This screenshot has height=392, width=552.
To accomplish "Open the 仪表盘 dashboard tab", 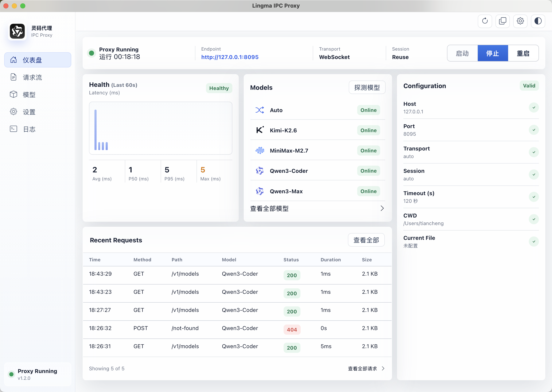I will pyautogui.click(x=38, y=60).
